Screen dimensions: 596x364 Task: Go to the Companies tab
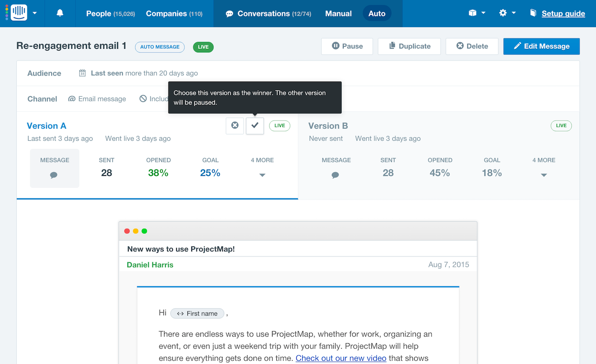(x=174, y=13)
